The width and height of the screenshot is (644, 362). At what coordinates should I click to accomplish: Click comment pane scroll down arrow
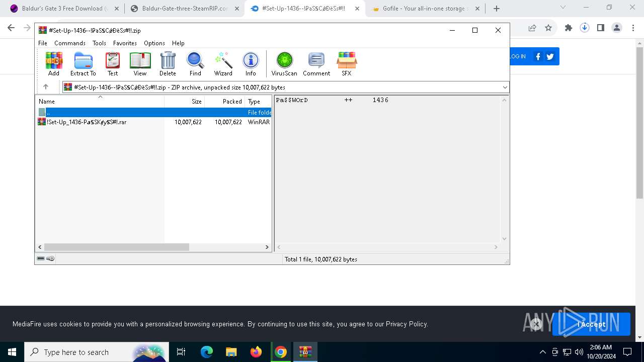[x=504, y=239]
